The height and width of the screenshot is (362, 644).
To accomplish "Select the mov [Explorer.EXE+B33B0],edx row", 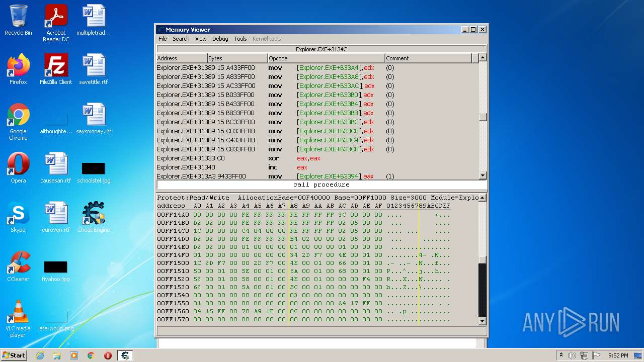I will click(x=317, y=95).
